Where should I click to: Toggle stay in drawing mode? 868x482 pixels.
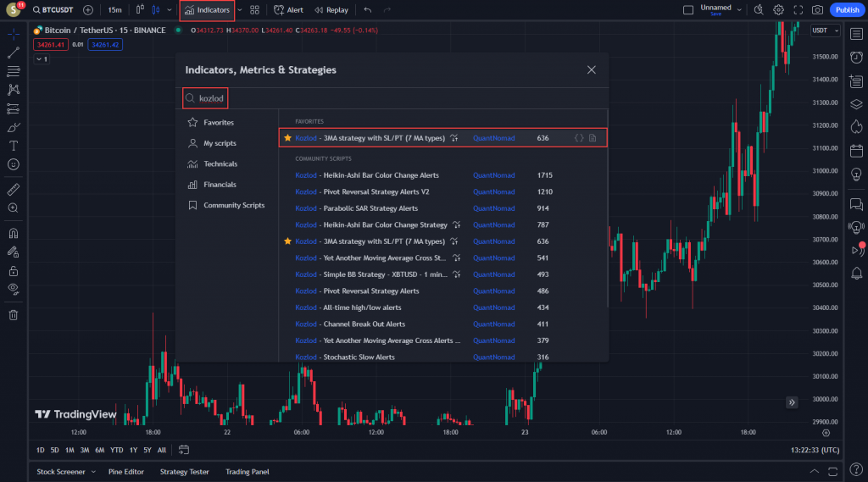click(x=14, y=252)
